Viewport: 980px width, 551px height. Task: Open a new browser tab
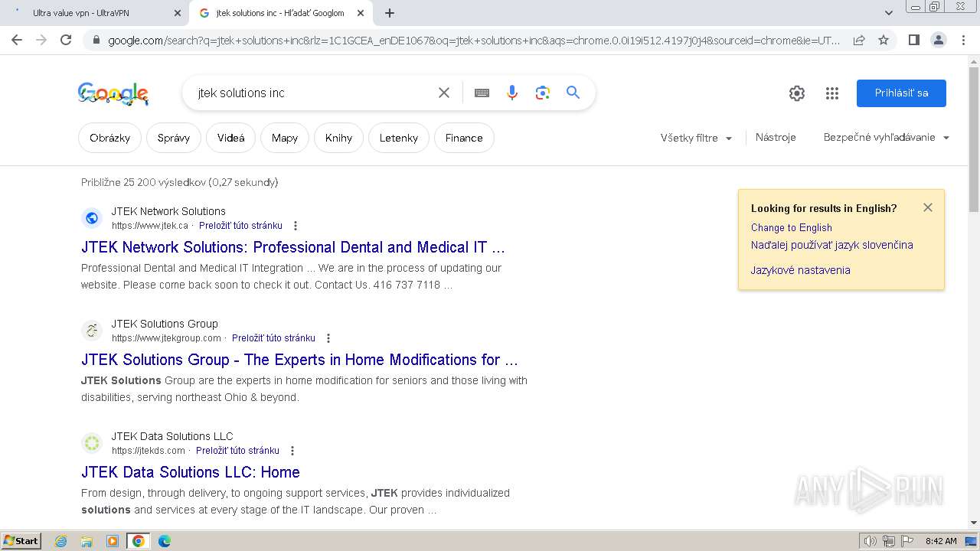(390, 13)
